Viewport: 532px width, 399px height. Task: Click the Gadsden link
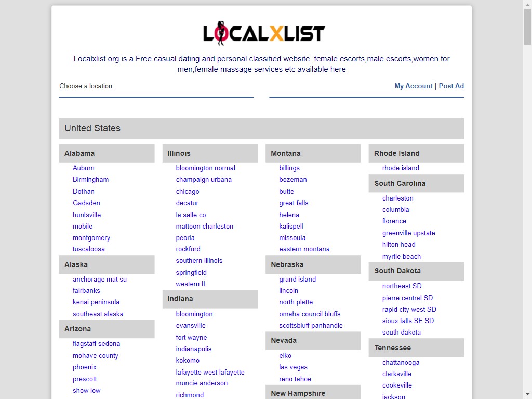pyautogui.click(x=86, y=203)
